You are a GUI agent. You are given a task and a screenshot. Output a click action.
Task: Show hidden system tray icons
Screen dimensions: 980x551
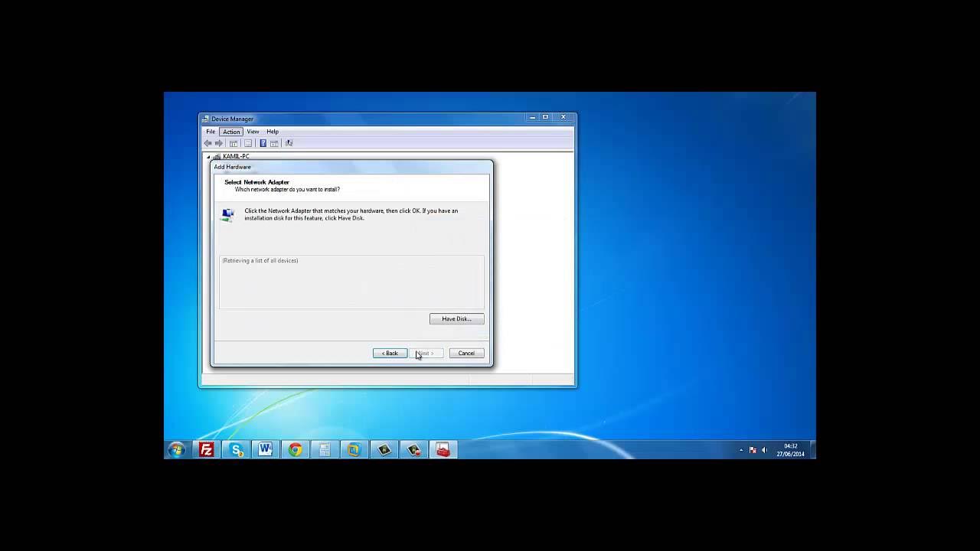pos(741,450)
